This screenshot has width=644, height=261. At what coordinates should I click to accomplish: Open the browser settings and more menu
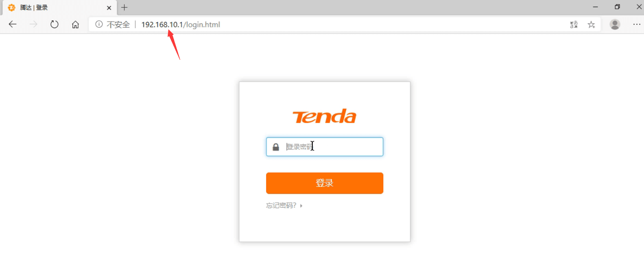coord(637,24)
